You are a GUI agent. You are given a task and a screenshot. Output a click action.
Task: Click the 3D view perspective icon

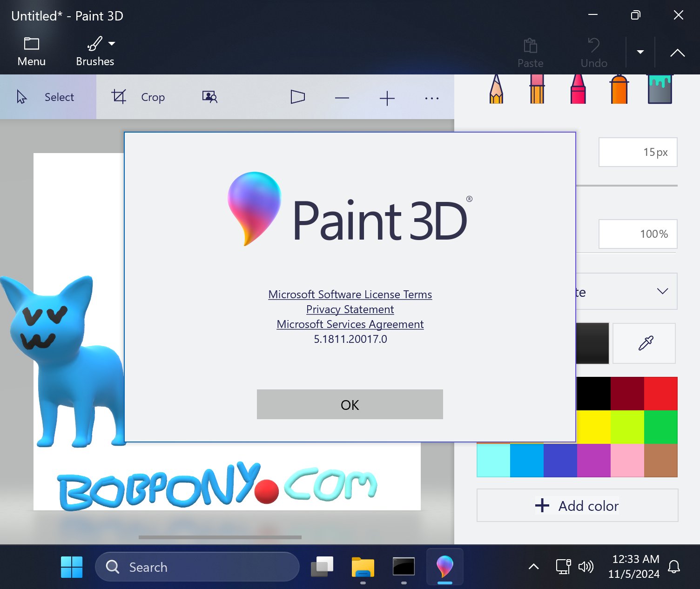pyautogui.click(x=297, y=97)
